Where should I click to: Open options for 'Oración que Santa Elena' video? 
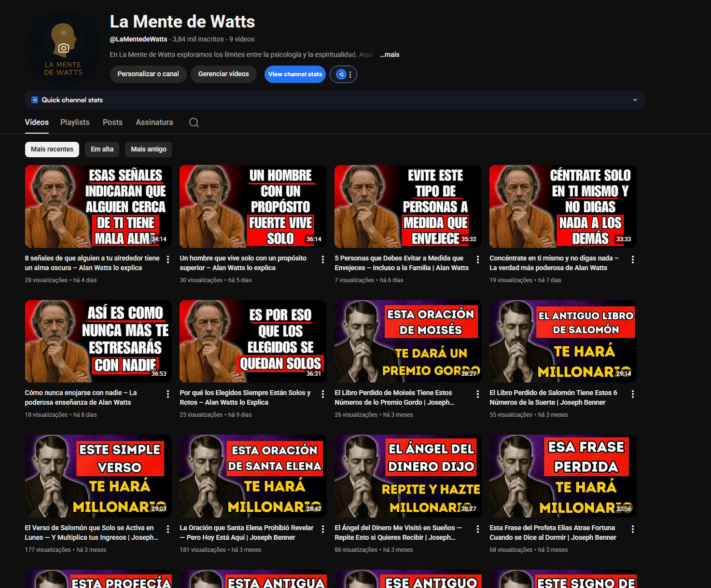323,529
